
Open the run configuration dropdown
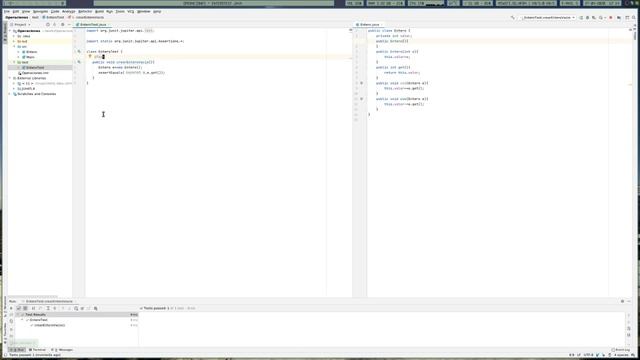pos(547,18)
